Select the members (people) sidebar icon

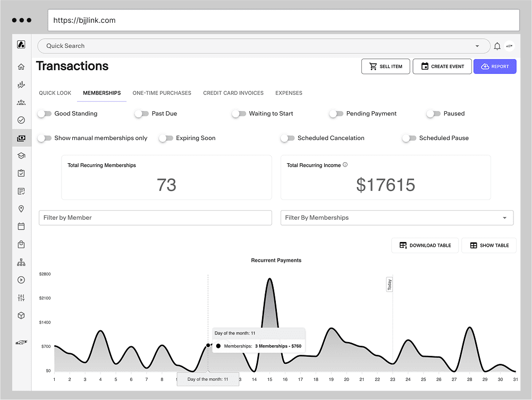click(x=21, y=102)
